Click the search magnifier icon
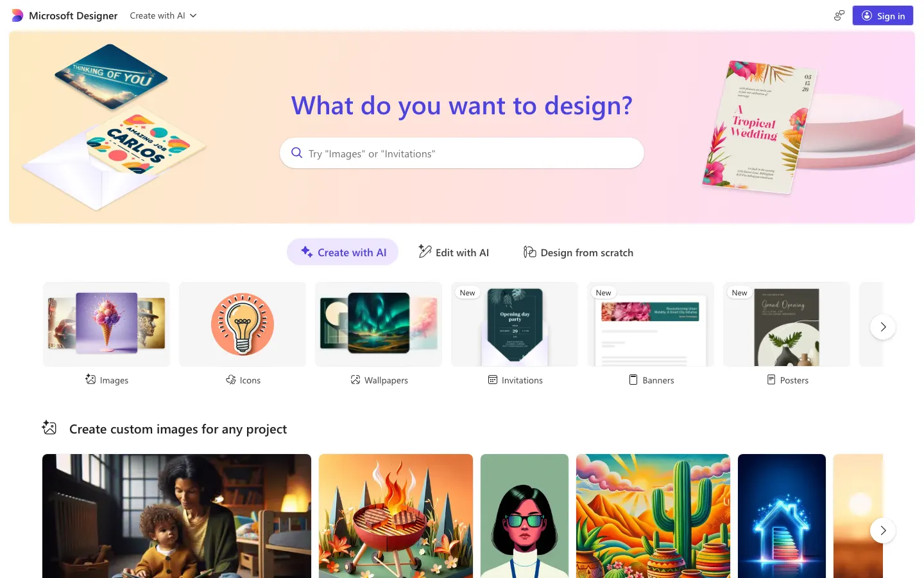 pyautogui.click(x=296, y=153)
